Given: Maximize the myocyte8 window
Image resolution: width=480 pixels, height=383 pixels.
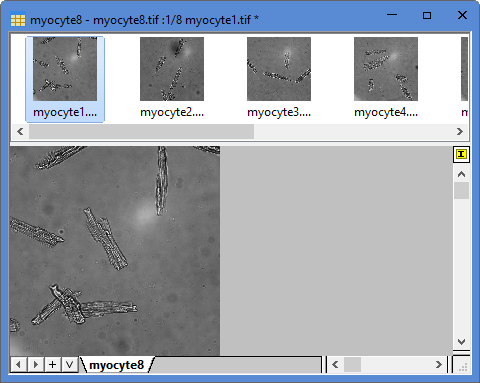Looking at the screenshot, I should (x=427, y=15).
